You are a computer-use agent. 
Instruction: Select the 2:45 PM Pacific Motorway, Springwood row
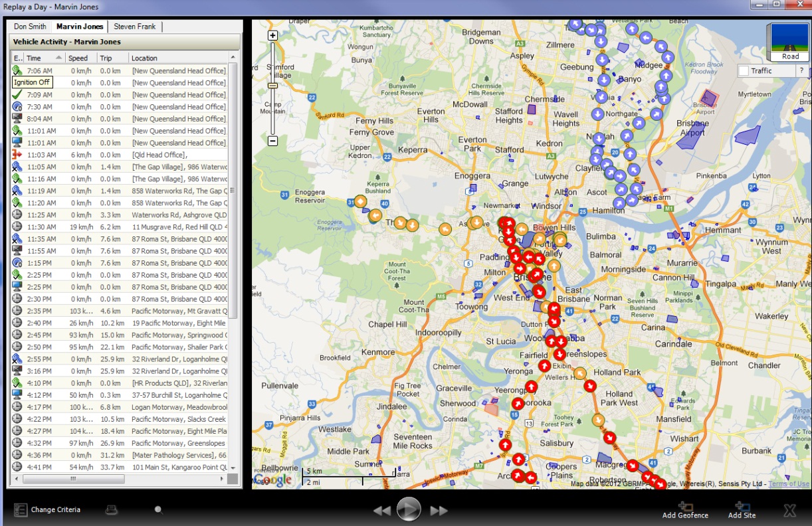[x=120, y=335]
